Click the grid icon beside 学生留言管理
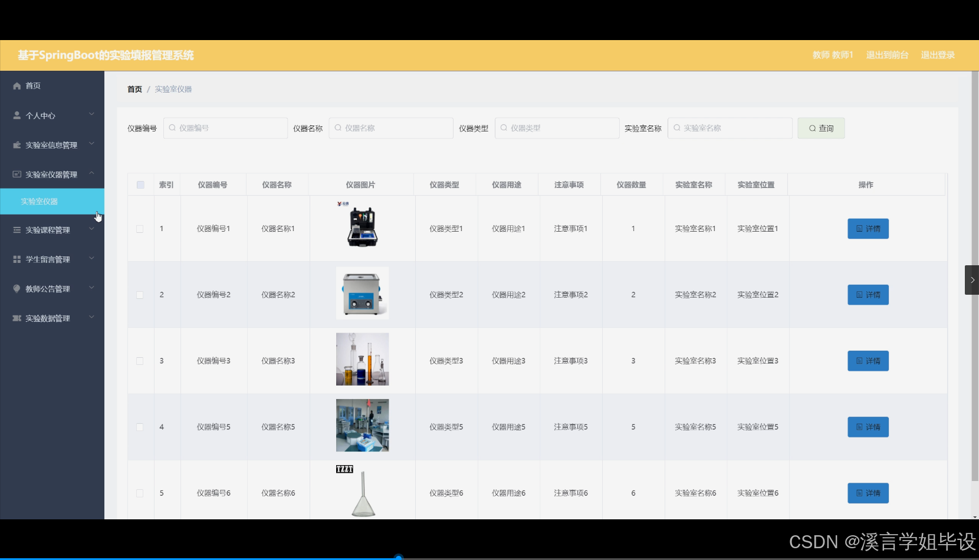Viewport: 979px width, 560px height. 17,259
